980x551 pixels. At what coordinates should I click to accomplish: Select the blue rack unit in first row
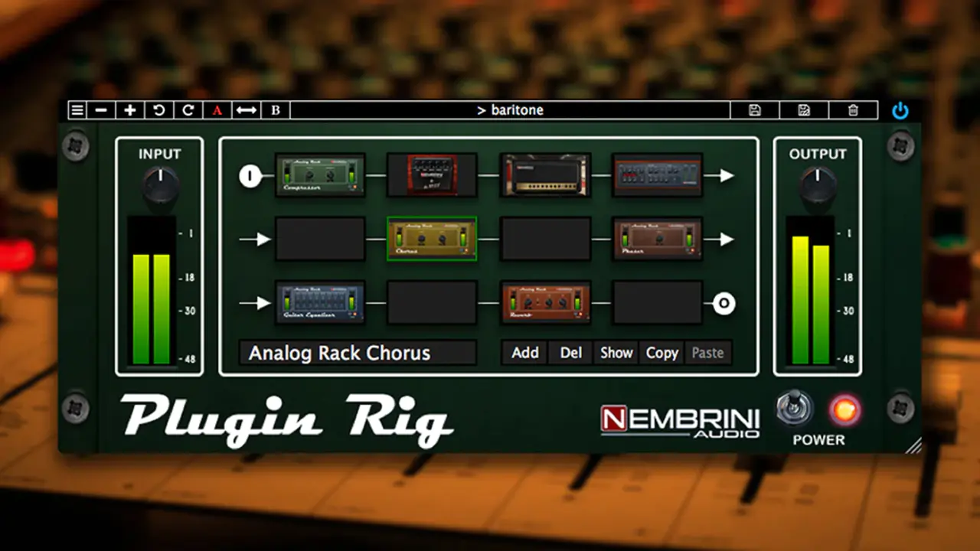pyautogui.click(x=658, y=175)
